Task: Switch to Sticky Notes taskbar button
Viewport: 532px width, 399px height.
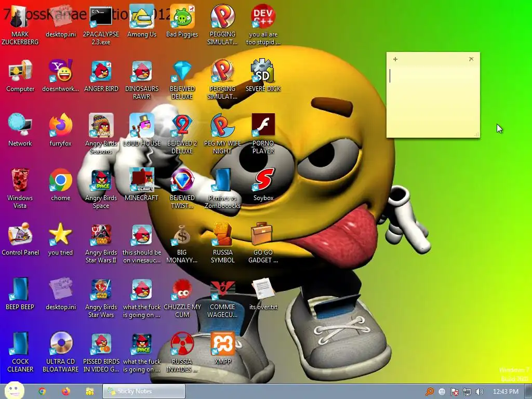Action: [x=144, y=391]
